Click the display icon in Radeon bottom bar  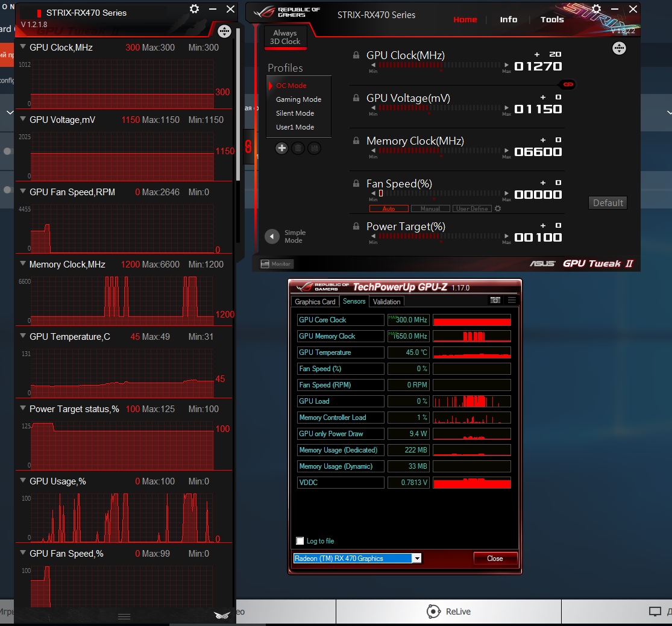point(655,612)
